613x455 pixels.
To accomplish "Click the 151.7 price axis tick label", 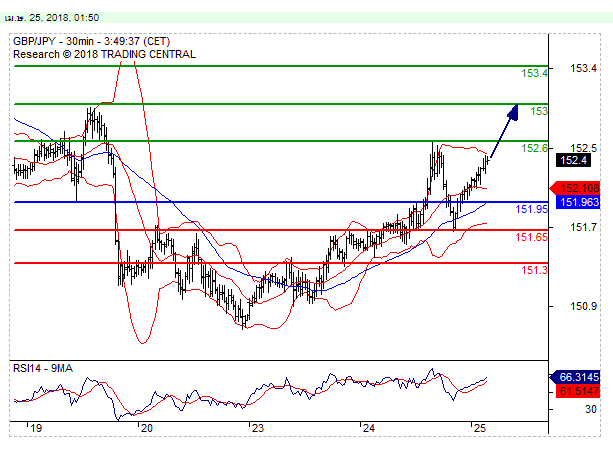I will 584,227.
